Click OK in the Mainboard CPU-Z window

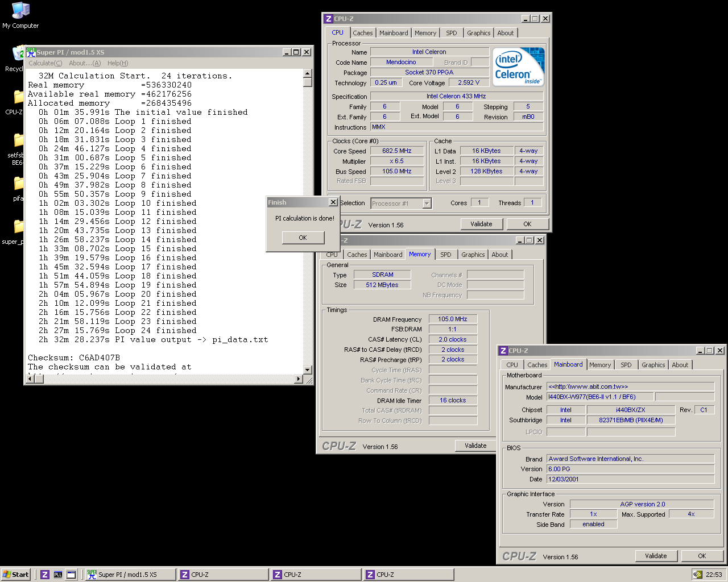click(702, 556)
